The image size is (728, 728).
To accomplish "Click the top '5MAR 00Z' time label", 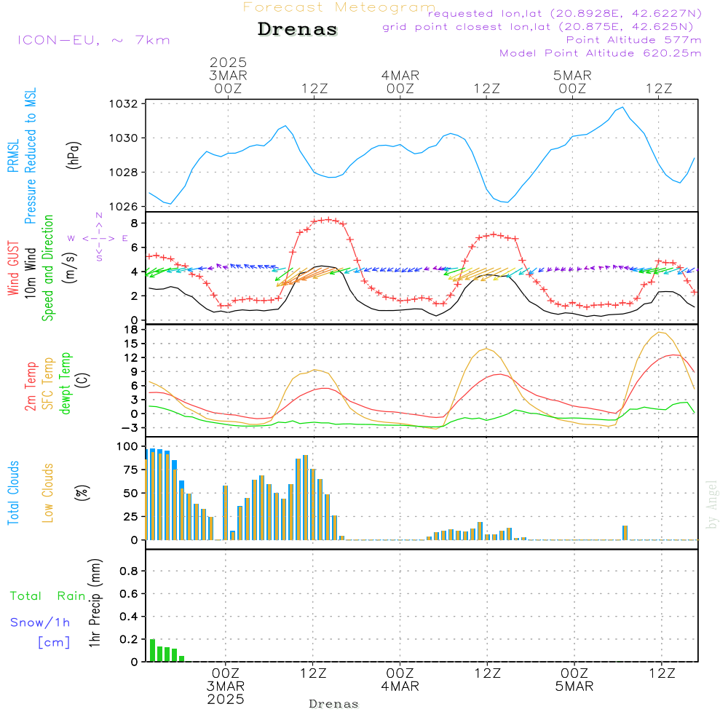I will [572, 82].
